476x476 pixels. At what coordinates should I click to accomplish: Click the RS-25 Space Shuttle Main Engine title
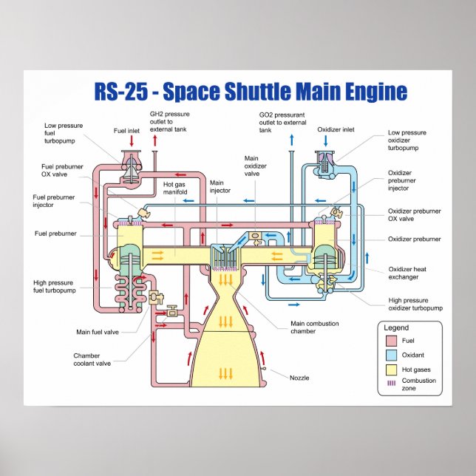[251, 92]
